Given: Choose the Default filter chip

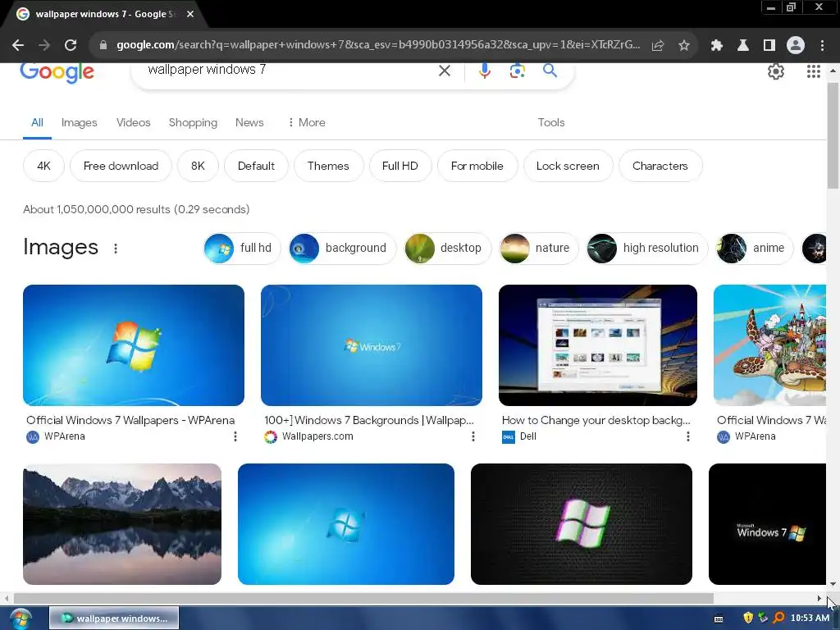Looking at the screenshot, I should [x=256, y=166].
